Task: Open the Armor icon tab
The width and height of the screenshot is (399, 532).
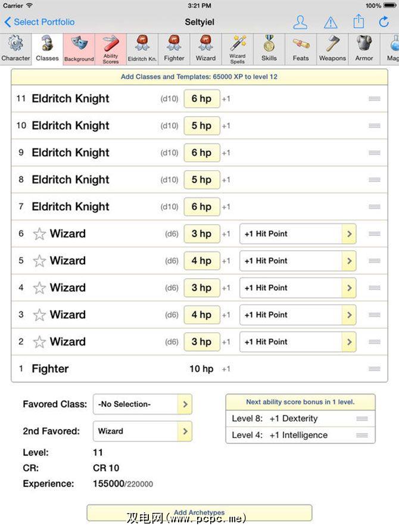Action: (x=364, y=48)
